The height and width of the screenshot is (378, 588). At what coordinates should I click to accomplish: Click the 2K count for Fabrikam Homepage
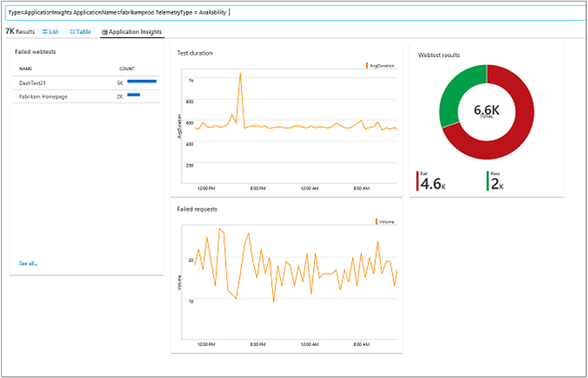coord(120,96)
